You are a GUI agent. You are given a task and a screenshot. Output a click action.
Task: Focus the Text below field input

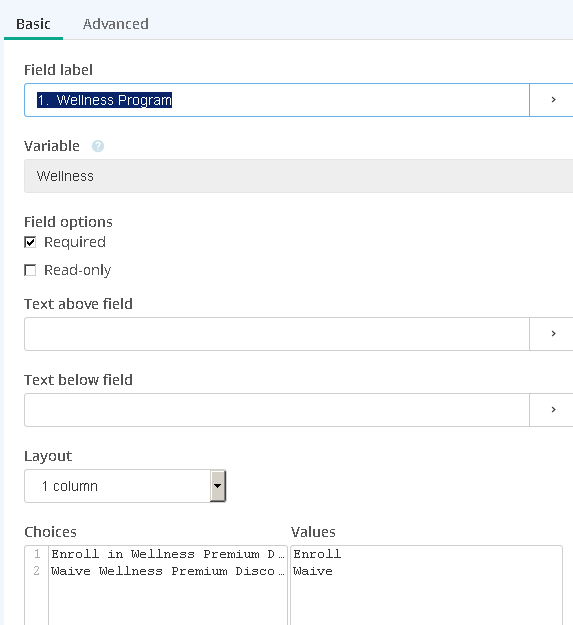point(277,410)
